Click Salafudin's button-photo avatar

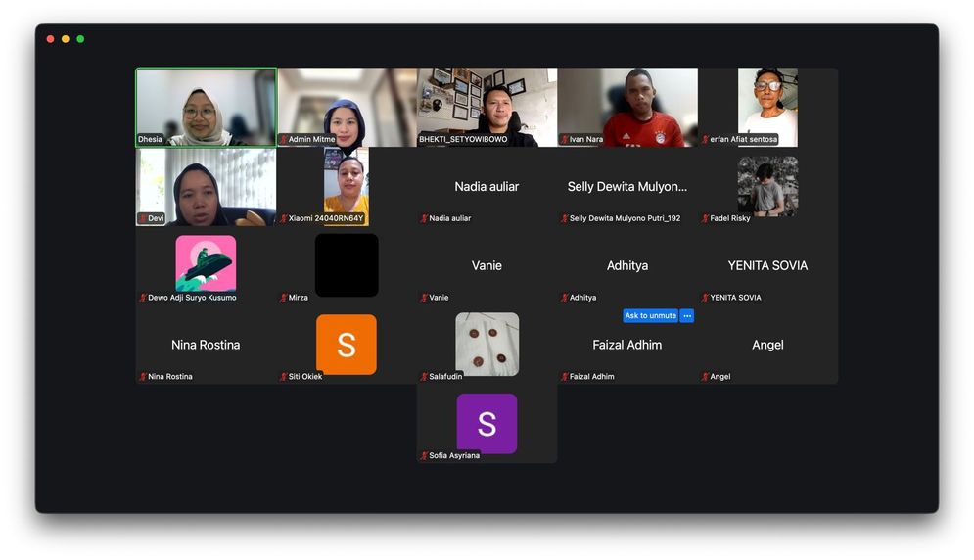pyautogui.click(x=487, y=344)
